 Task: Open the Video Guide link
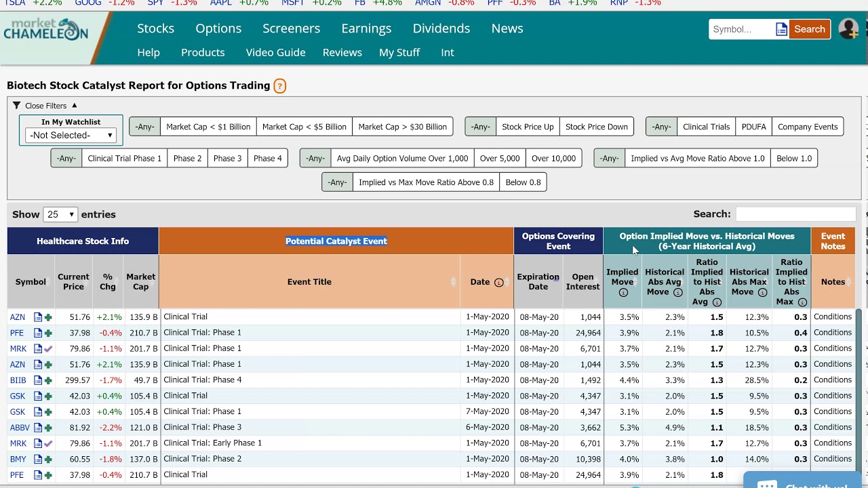tap(275, 52)
